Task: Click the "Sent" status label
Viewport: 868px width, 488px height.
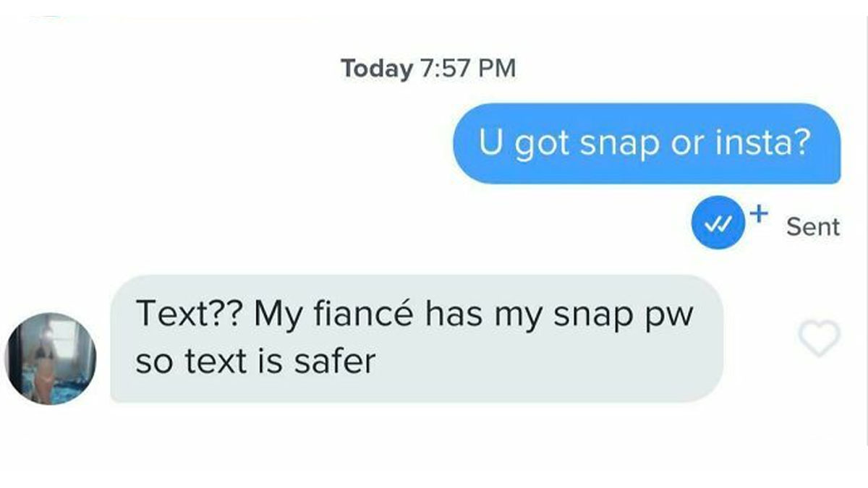Action: (x=812, y=227)
